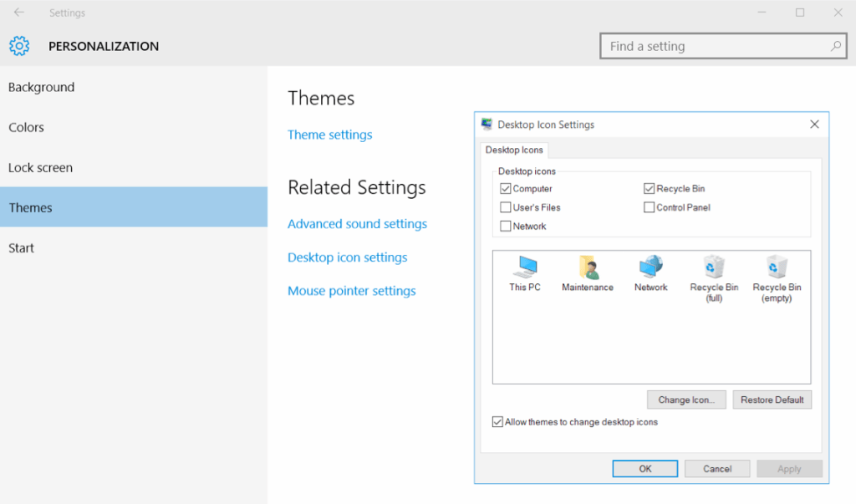Open Advanced sound settings
Viewport: 856px width, 504px height.
[357, 223]
